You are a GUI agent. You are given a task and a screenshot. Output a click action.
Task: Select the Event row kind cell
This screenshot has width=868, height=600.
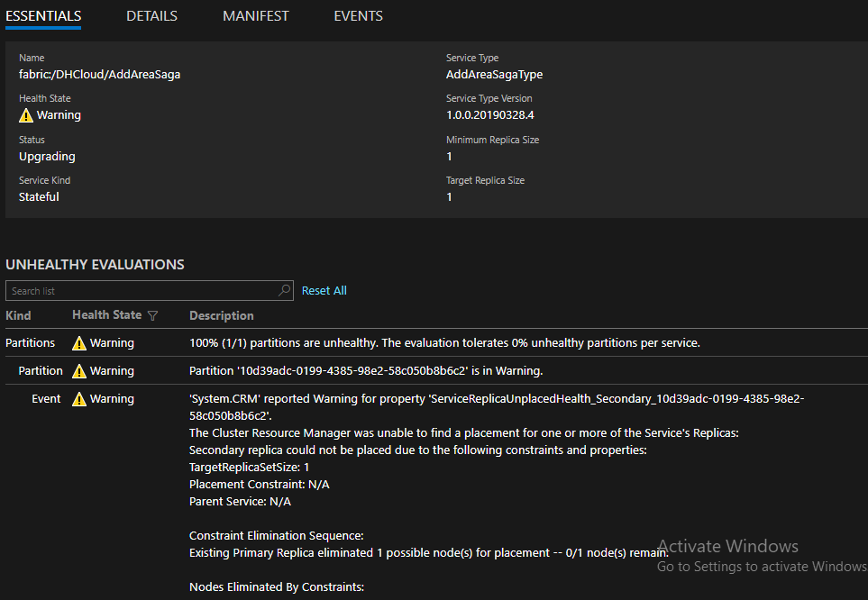[x=46, y=398]
